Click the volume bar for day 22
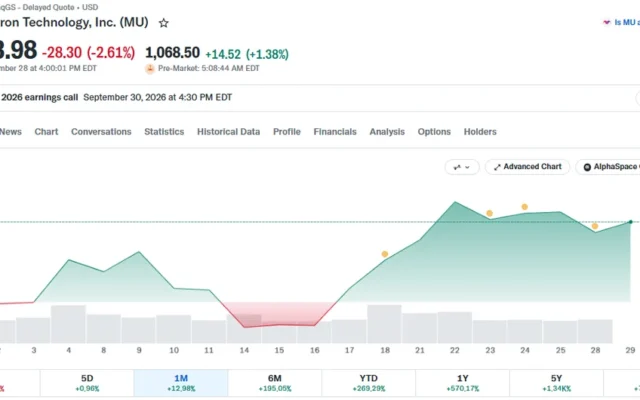Image resolution: width=640 pixels, height=400 pixels. 455,328
